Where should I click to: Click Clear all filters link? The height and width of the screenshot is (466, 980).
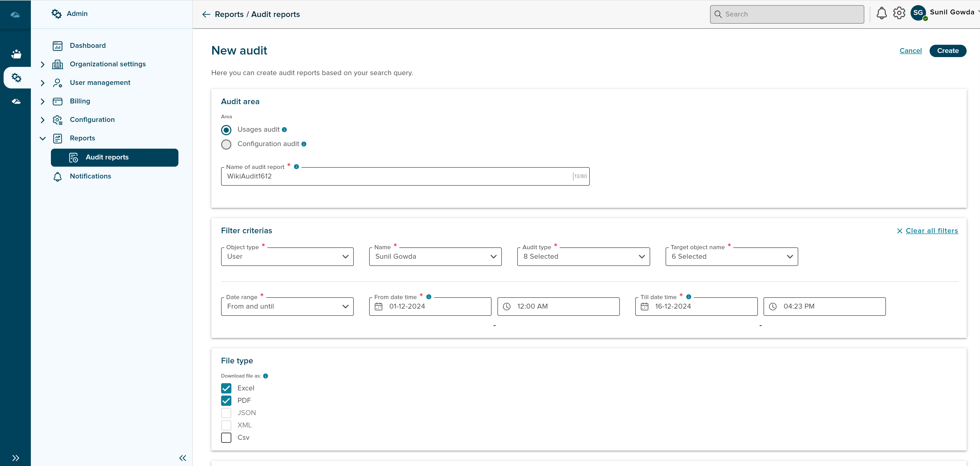[x=932, y=231]
